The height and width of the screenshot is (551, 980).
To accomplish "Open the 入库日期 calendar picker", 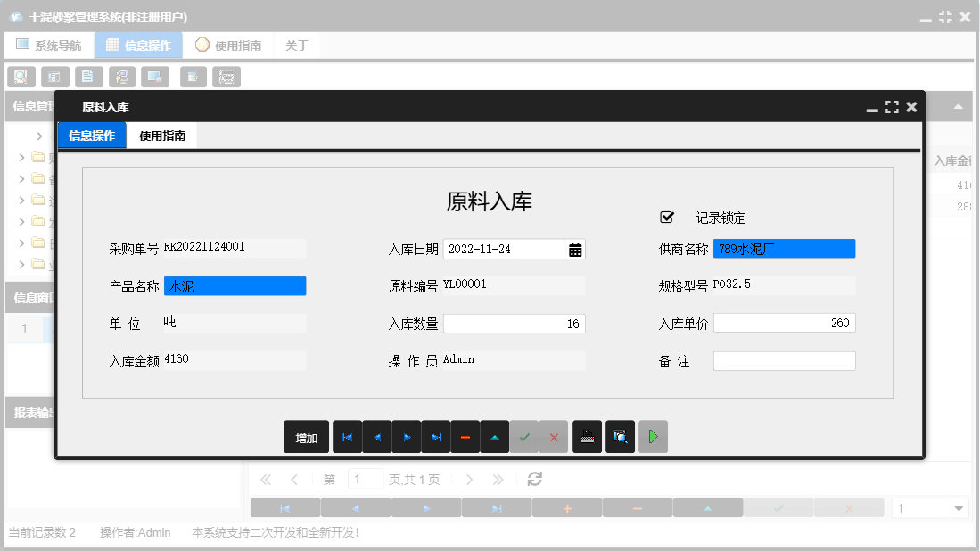I will [x=576, y=249].
